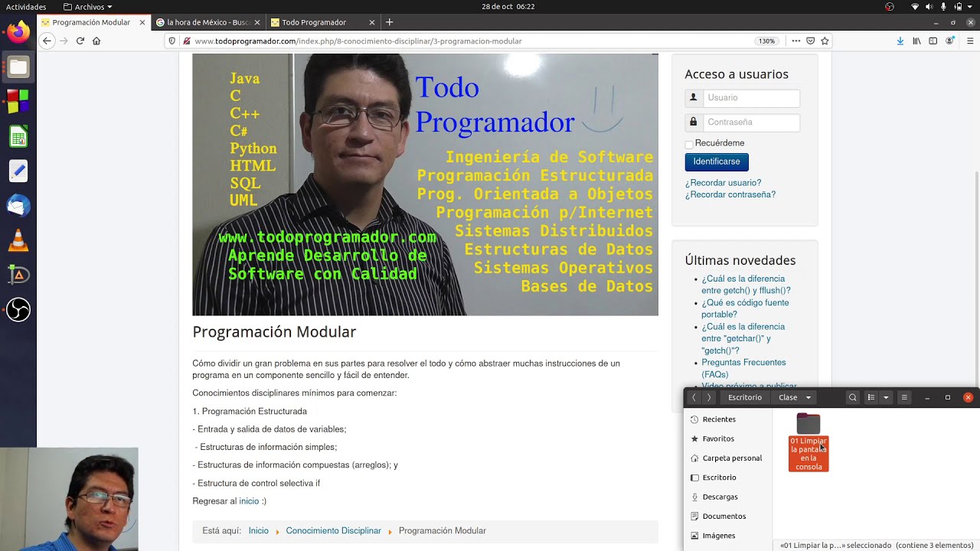980x551 pixels.
Task: Open the Firefox account icon
Action: pos(949,41)
